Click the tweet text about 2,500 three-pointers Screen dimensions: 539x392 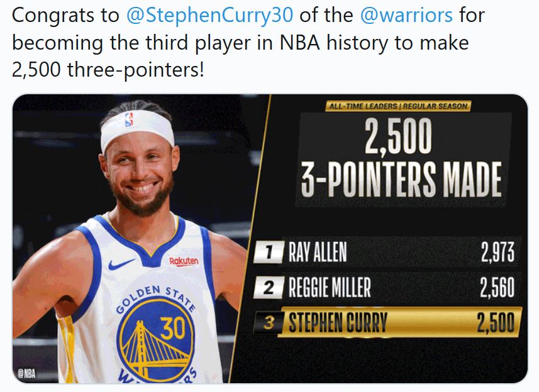(248, 43)
